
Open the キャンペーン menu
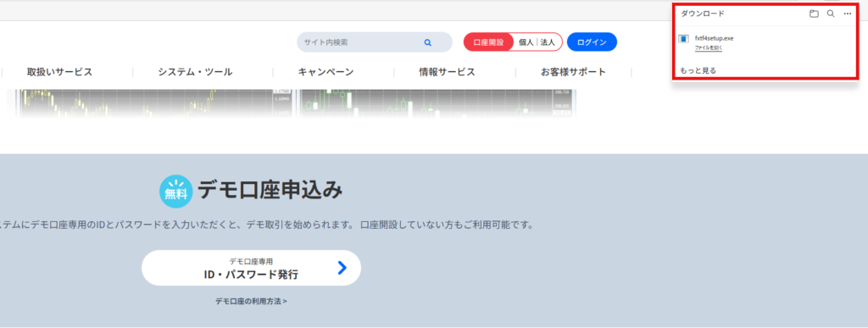[x=325, y=72]
